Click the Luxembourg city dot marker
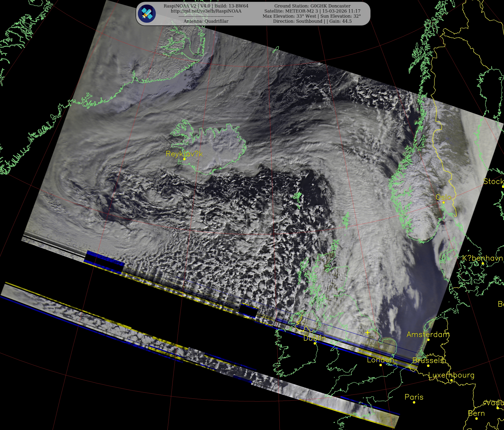Screen dimensions: 504x430 click(451, 380)
